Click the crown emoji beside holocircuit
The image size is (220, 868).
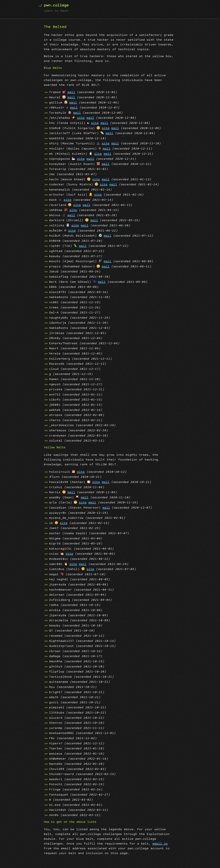click(73, 472)
